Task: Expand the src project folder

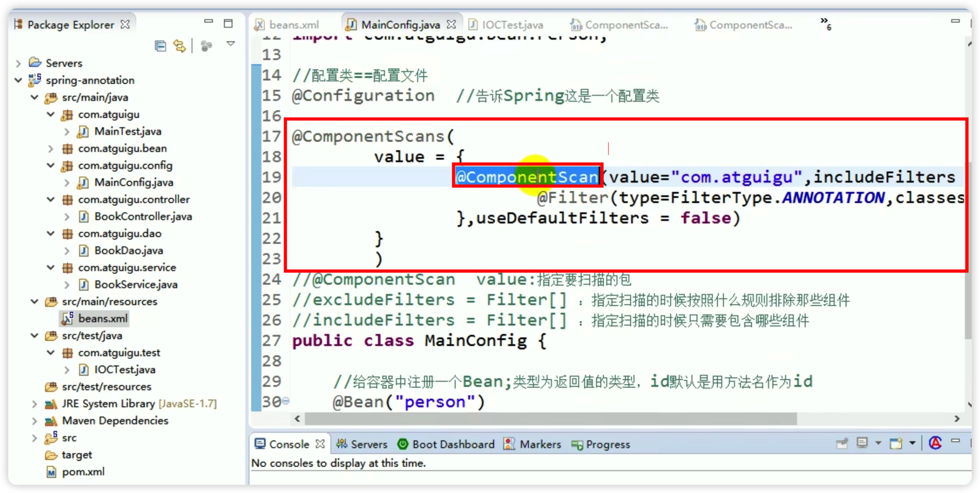Action: (x=35, y=438)
